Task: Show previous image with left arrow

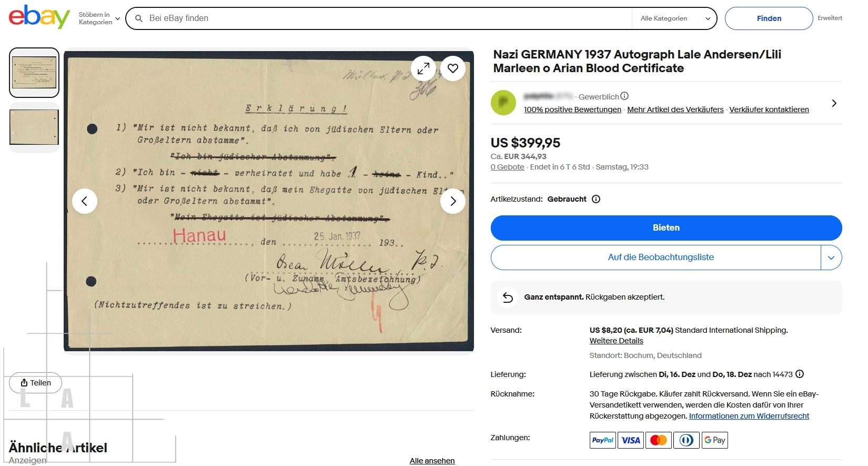Action: (x=85, y=201)
